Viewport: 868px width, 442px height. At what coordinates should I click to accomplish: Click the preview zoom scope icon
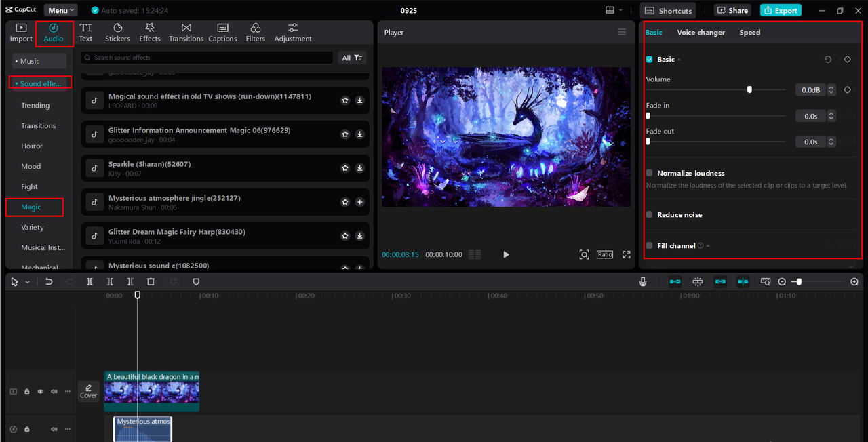tap(584, 254)
